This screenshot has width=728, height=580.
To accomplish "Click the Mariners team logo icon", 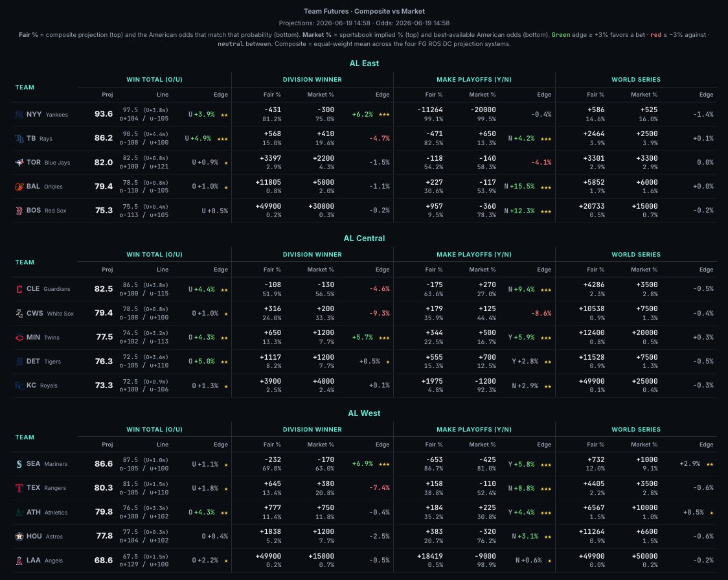I will pos(19,464).
